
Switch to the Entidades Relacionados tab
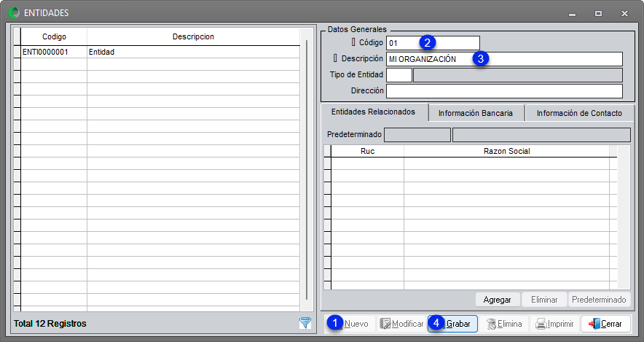[373, 112]
